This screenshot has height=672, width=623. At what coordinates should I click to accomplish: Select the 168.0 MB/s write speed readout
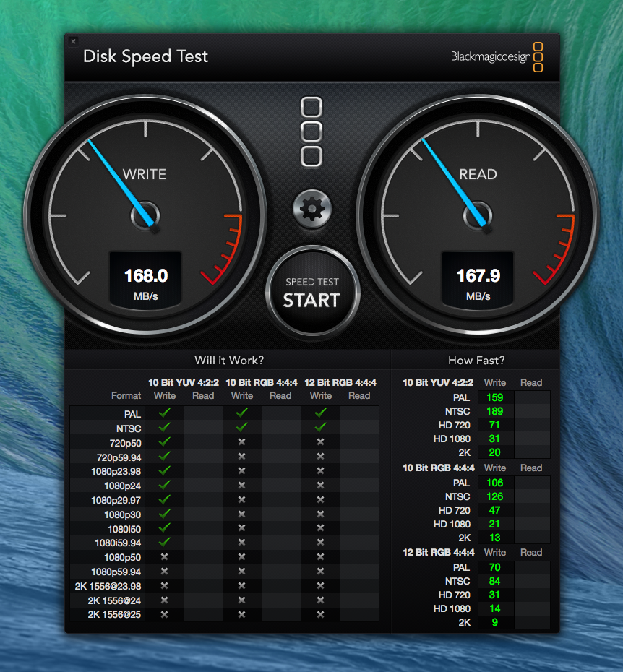point(145,280)
